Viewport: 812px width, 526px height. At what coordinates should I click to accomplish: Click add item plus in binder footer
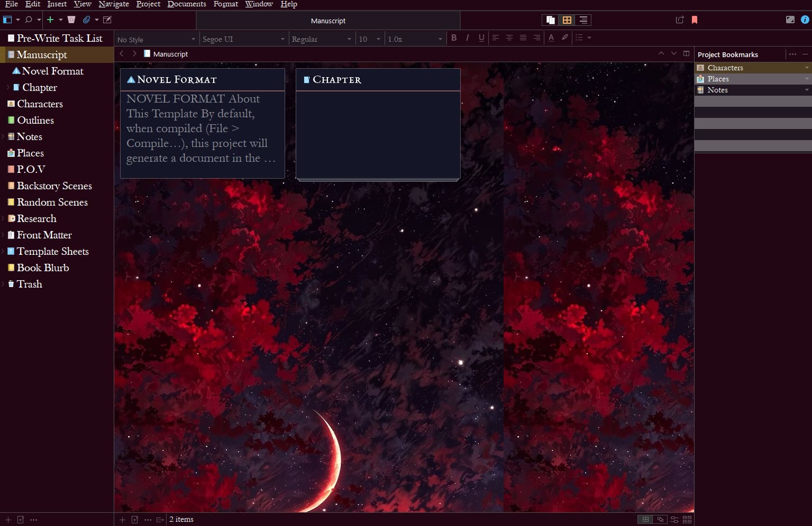click(8, 520)
